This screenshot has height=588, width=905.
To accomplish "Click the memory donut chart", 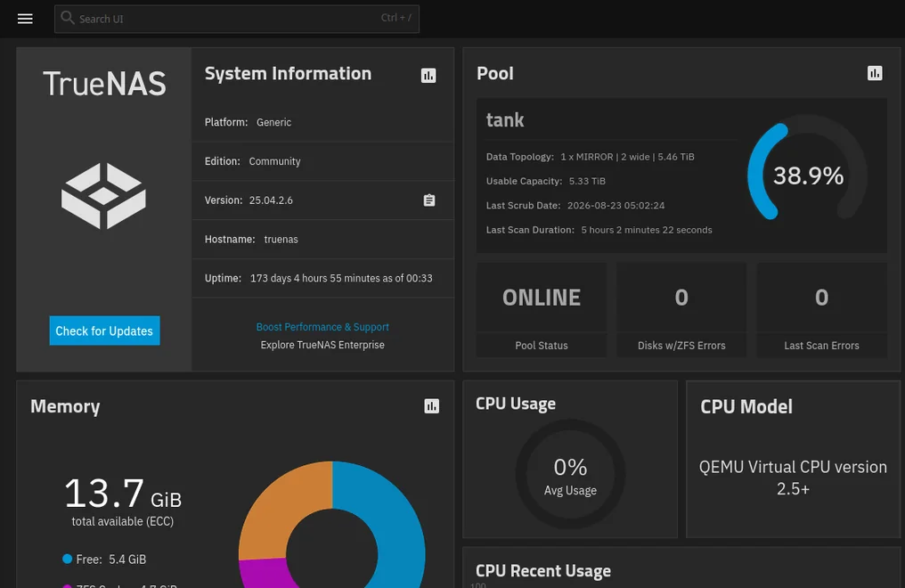I will pyautogui.click(x=332, y=525).
